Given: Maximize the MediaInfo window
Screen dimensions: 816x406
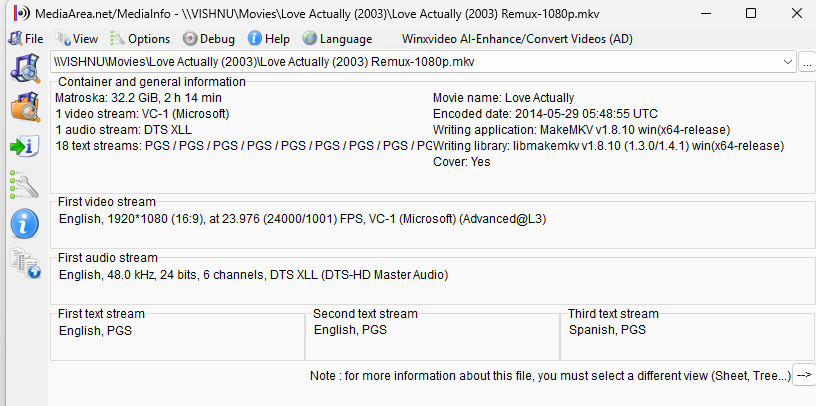Looking at the screenshot, I should [750, 13].
